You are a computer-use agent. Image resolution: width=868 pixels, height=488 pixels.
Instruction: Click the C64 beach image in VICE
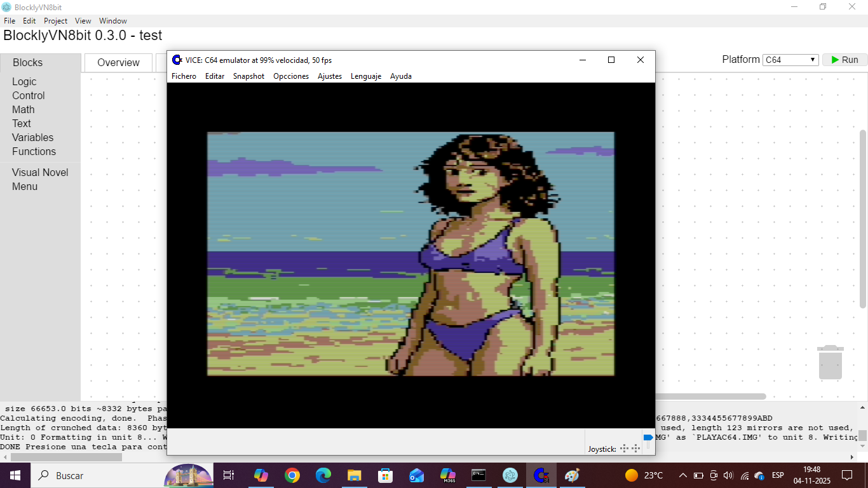411,254
